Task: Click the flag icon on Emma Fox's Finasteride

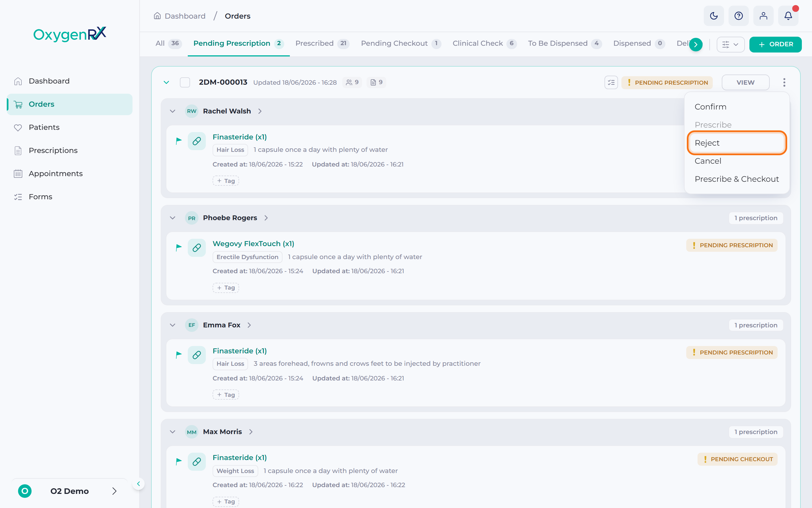Action: click(178, 354)
